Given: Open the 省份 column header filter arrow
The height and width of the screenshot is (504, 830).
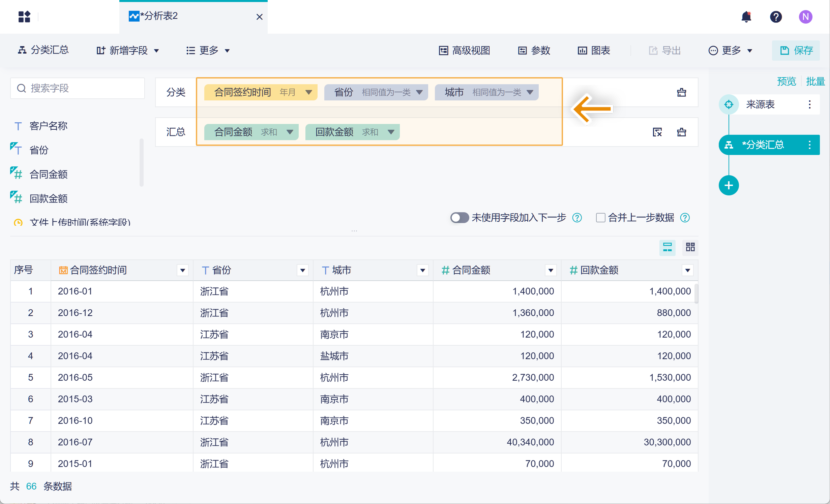Looking at the screenshot, I should (x=302, y=270).
